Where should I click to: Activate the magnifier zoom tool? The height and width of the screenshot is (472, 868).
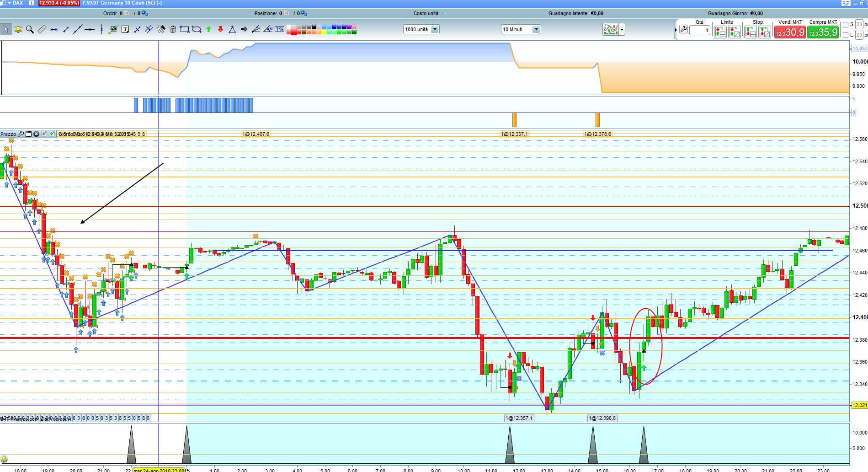pos(30,30)
